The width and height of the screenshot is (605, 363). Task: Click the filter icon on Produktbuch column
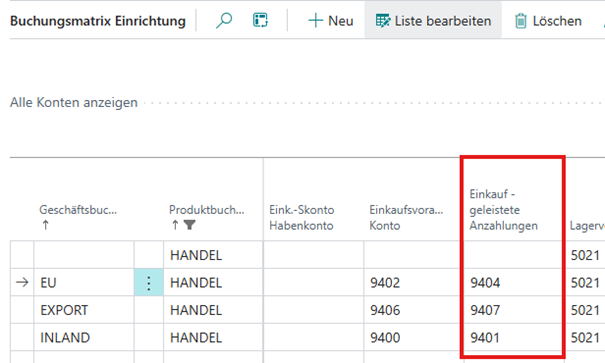coord(189,225)
